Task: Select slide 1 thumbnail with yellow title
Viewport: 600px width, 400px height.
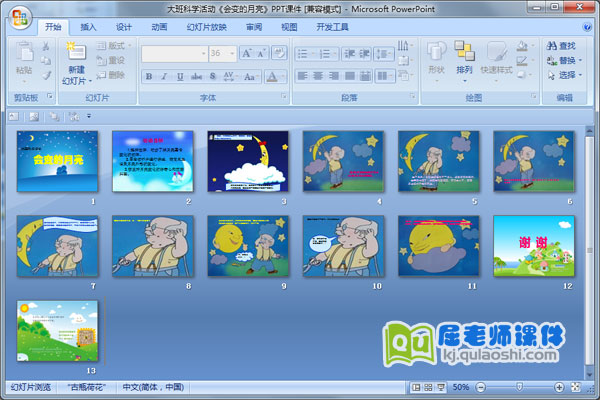Action: click(x=57, y=161)
